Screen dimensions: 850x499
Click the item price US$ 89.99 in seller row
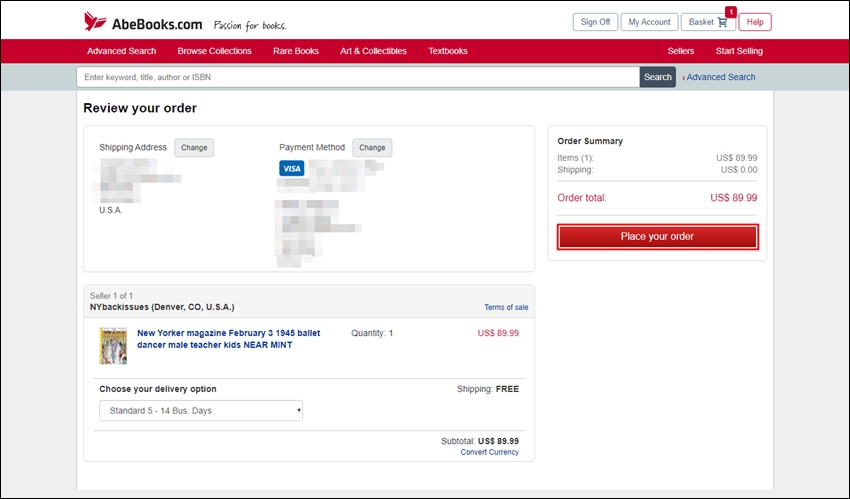tap(498, 333)
